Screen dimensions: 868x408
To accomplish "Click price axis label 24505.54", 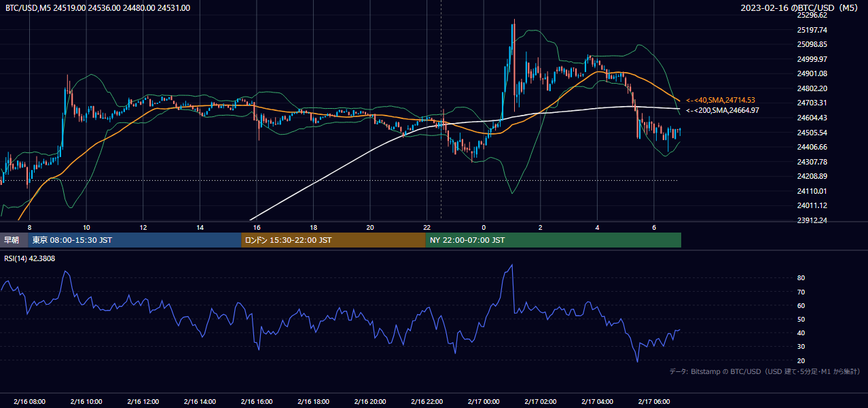I will tap(812, 133).
